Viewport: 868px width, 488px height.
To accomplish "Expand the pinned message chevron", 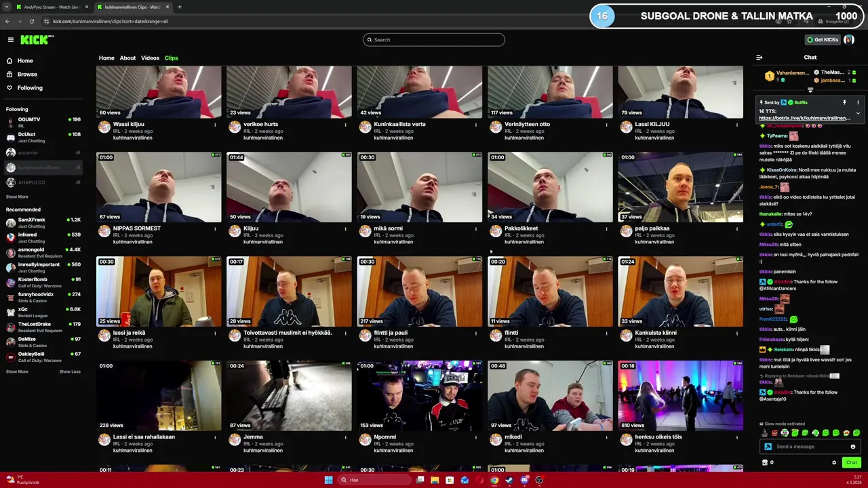I will 858,113.
